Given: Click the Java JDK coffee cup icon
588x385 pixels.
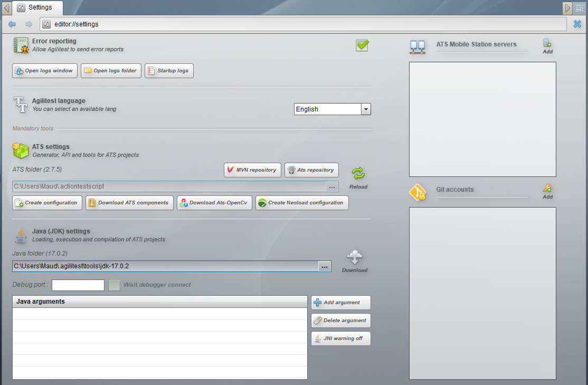Looking at the screenshot, I should (x=21, y=236).
